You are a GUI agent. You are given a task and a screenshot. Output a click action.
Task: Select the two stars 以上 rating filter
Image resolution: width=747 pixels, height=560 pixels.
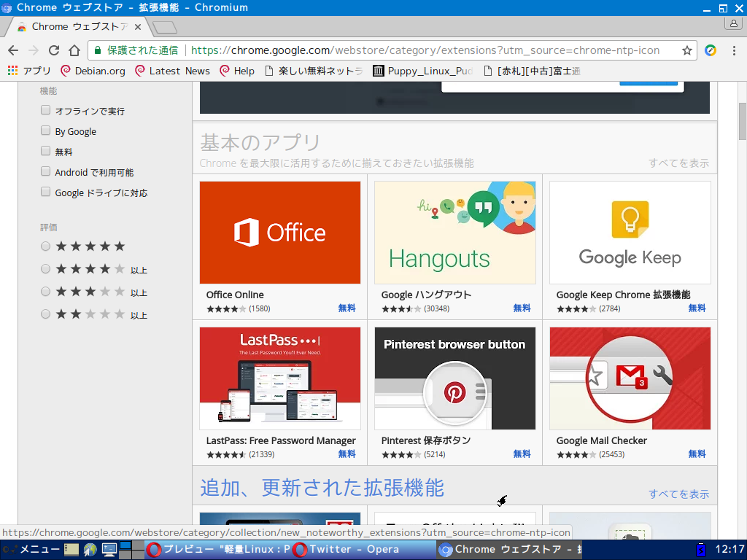pyautogui.click(x=45, y=314)
